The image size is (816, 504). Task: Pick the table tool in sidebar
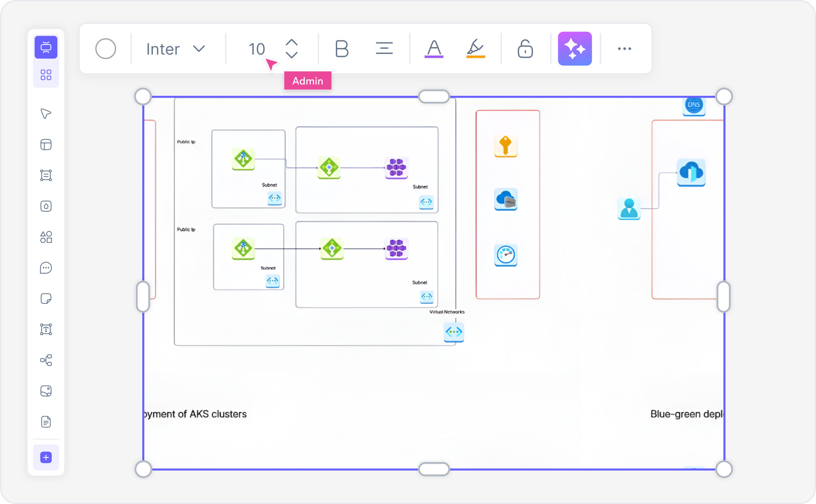click(x=46, y=145)
